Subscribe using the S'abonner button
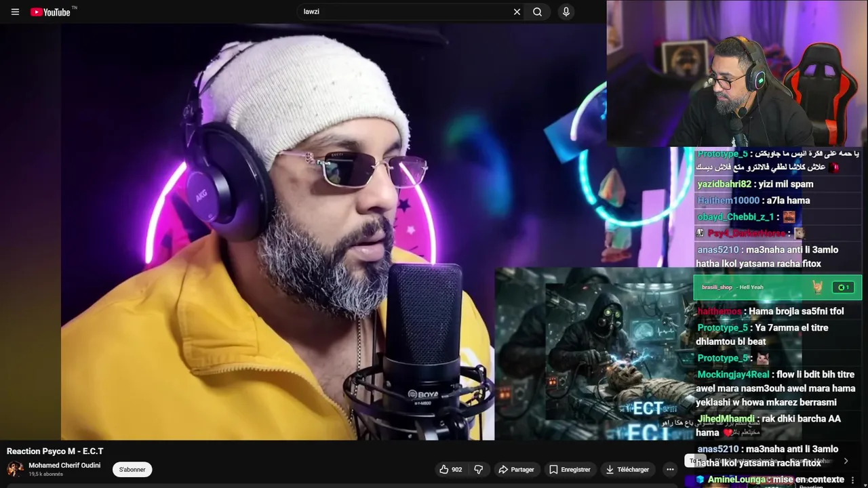Viewport: 868px width, 488px height. pyautogui.click(x=132, y=470)
